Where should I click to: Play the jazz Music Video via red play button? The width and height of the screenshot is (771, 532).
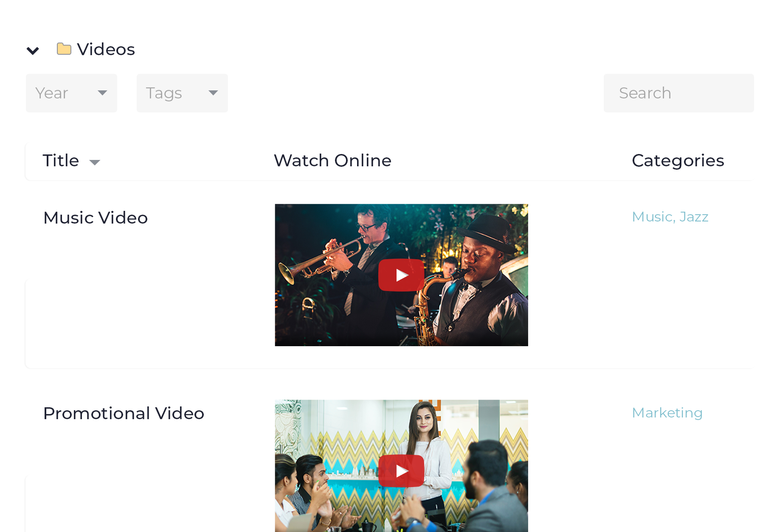(401, 275)
